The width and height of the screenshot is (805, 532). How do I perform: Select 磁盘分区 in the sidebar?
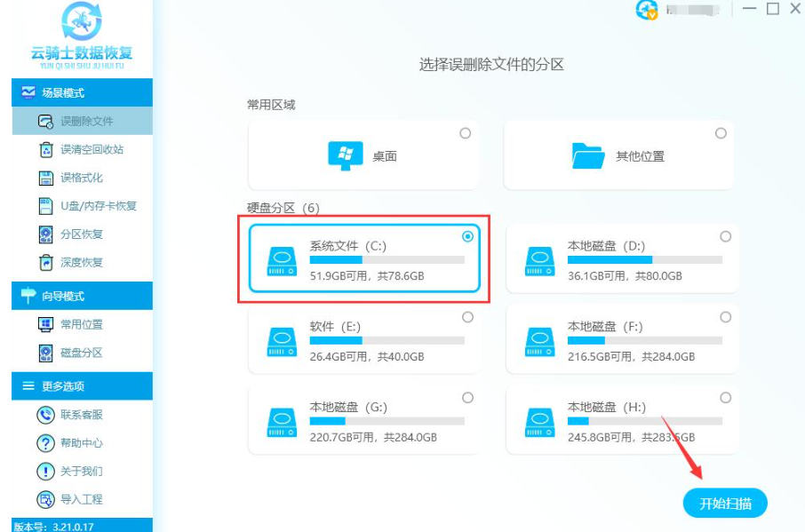81,353
